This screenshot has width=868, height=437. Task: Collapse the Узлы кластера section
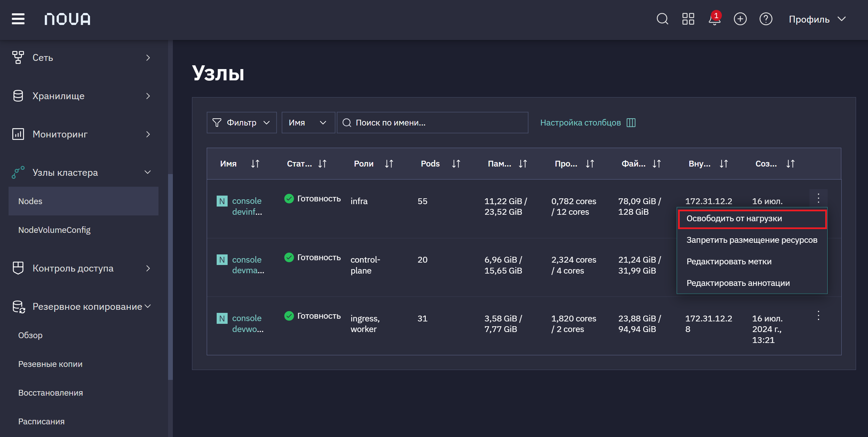click(x=148, y=172)
